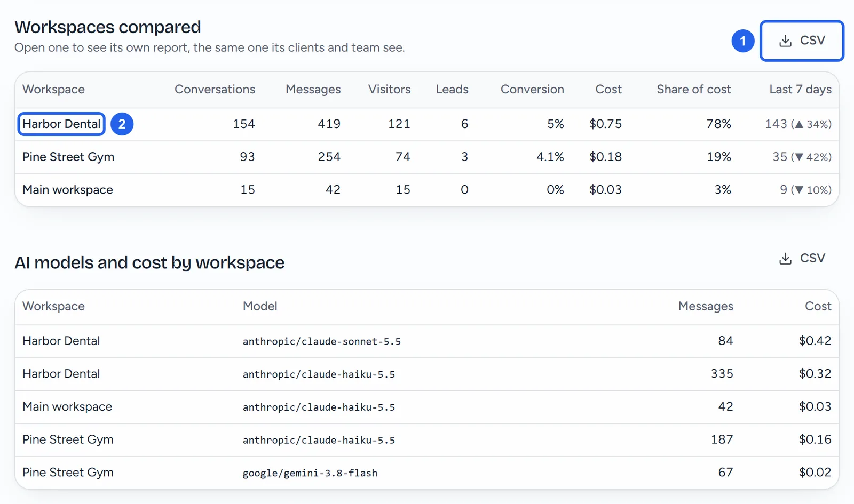This screenshot has width=854, height=504.
Task: Open the Main workspace report
Action: click(x=68, y=190)
